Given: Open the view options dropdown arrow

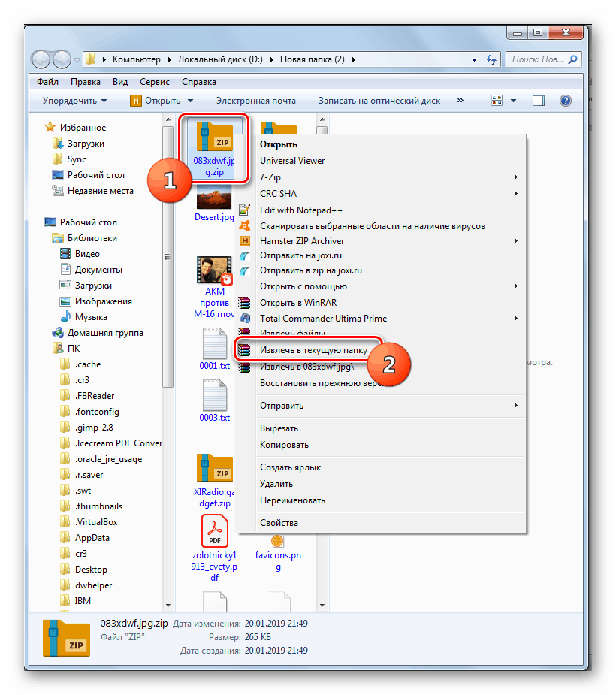Looking at the screenshot, I should (x=513, y=101).
